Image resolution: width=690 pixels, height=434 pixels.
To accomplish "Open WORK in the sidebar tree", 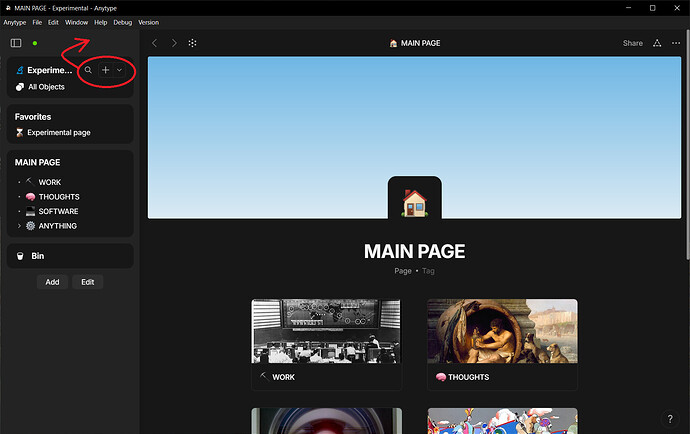I will (x=50, y=182).
